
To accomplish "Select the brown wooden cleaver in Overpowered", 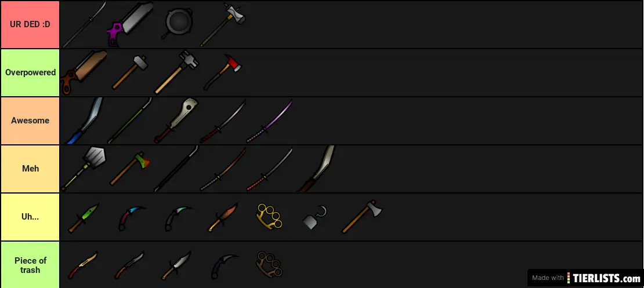I will (x=84, y=72).
